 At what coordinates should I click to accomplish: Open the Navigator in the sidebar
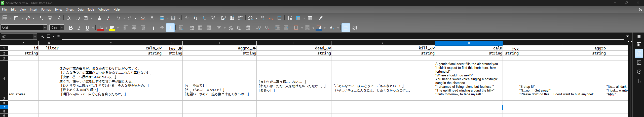639,72
